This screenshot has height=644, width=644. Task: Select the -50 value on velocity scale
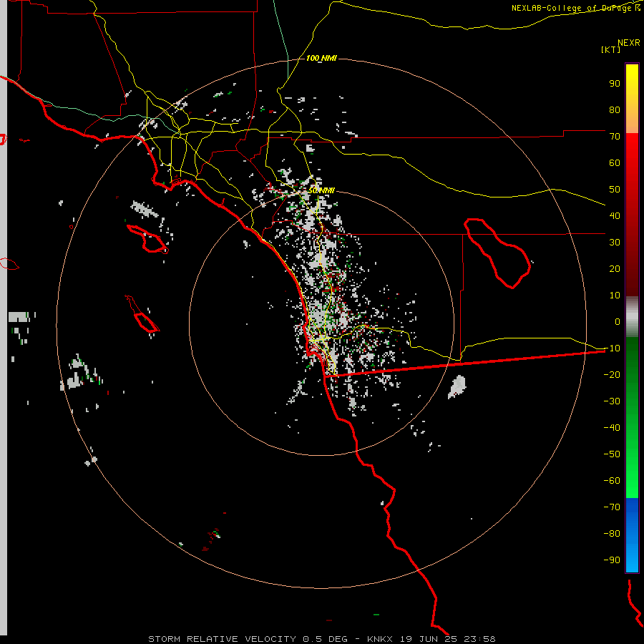point(612,454)
